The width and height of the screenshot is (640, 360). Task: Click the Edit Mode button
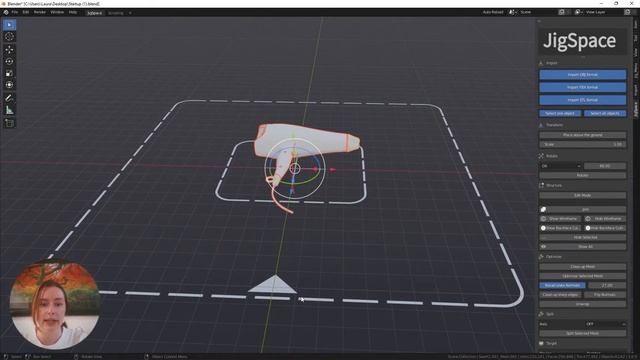click(582, 196)
